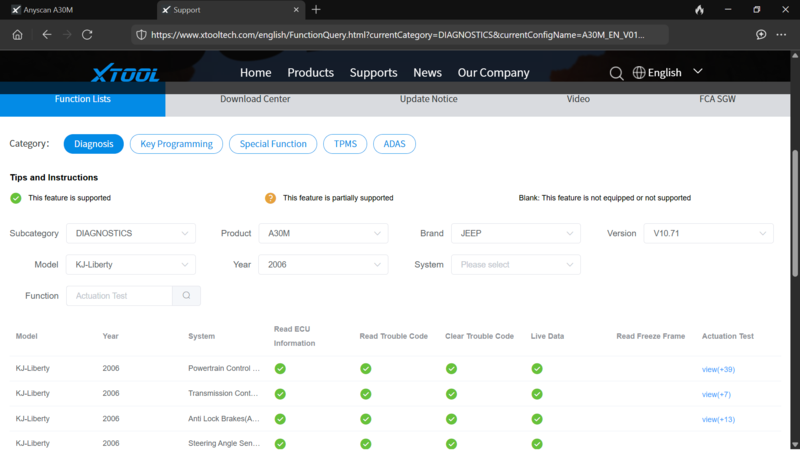This screenshot has width=800, height=450.
Task: Open Our Company menu
Action: 493,72
